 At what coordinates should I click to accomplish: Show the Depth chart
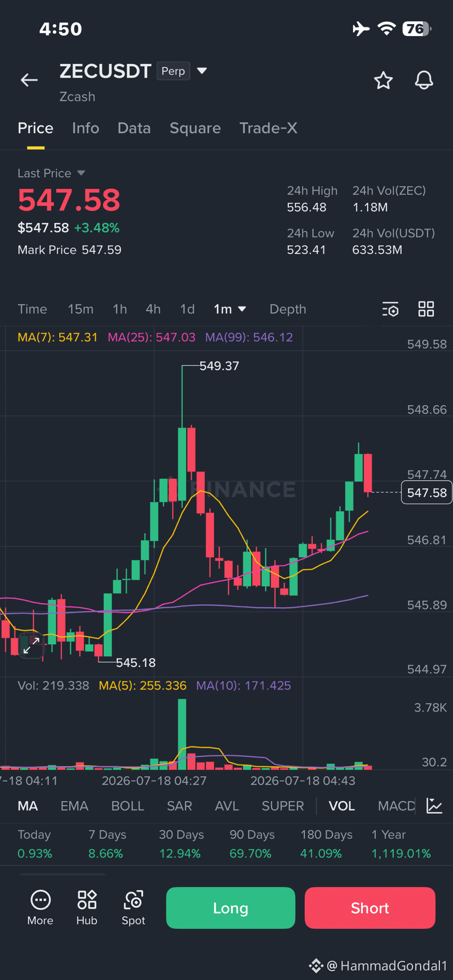click(288, 309)
